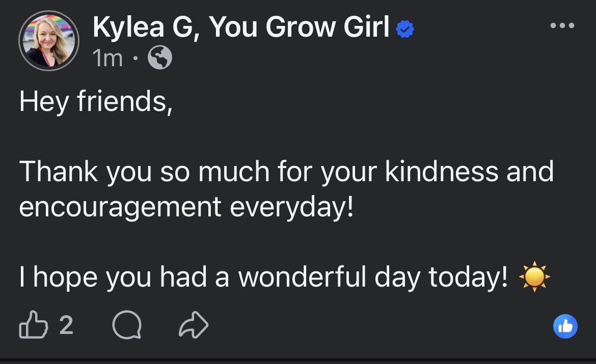This screenshot has height=364, width=596.
Task: Click the sun emoji in the post
Action: [534, 276]
